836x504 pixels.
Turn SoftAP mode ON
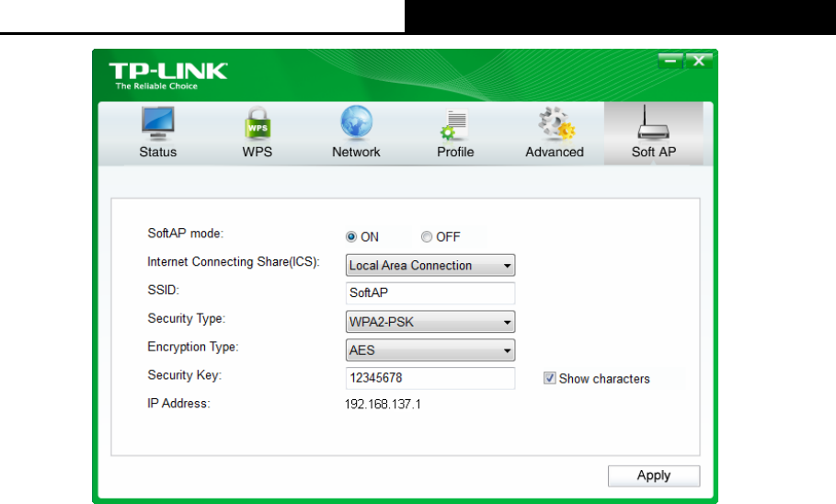point(351,236)
